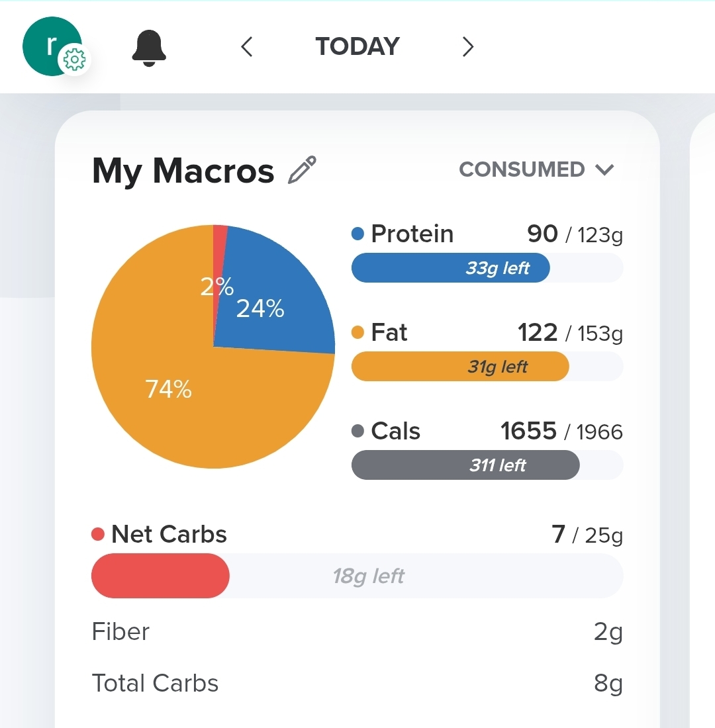Click the blue Protein legend dot

pyautogui.click(x=358, y=234)
